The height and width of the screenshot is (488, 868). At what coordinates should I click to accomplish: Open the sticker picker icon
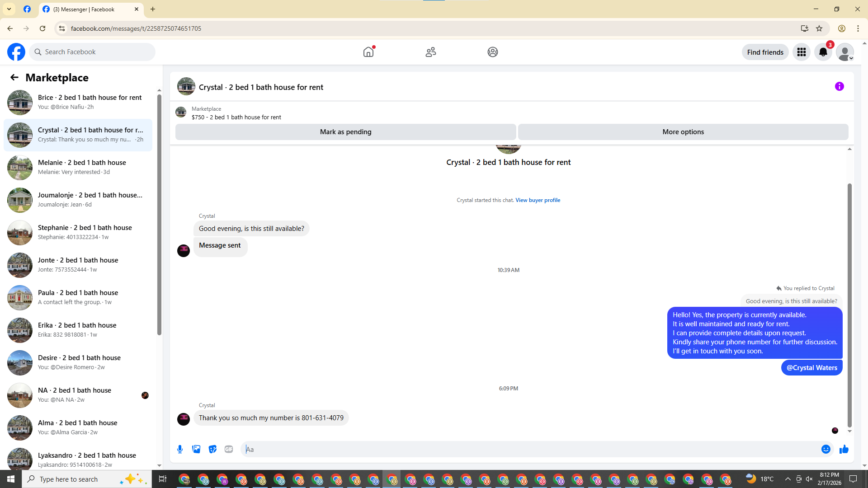[x=212, y=449]
